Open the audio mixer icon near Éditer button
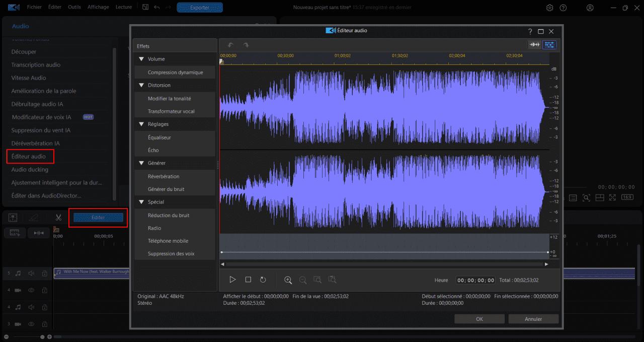 [x=13, y=217]
